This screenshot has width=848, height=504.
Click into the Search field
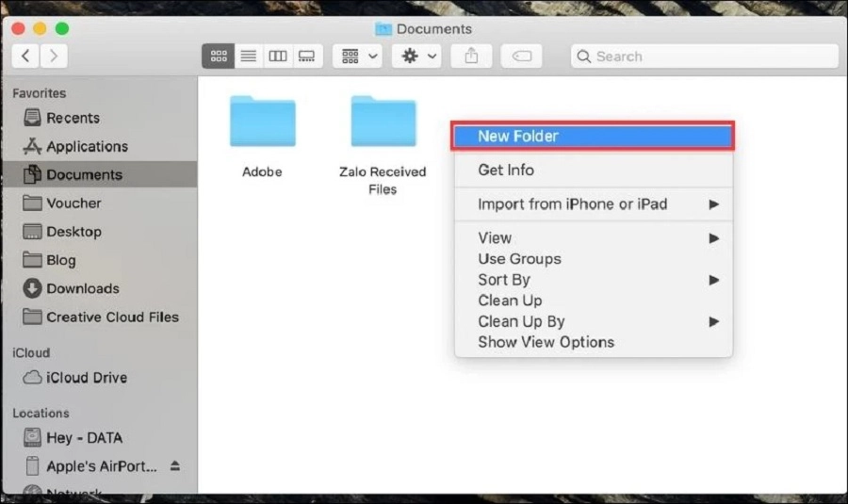pyautogui.click(x=704, y=57)
